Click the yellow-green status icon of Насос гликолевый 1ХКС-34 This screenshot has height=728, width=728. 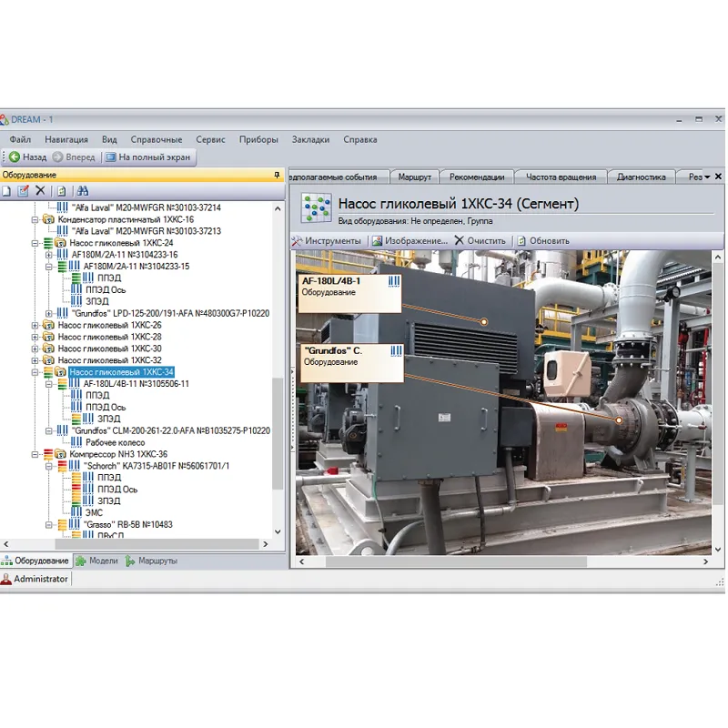(48, 372)
